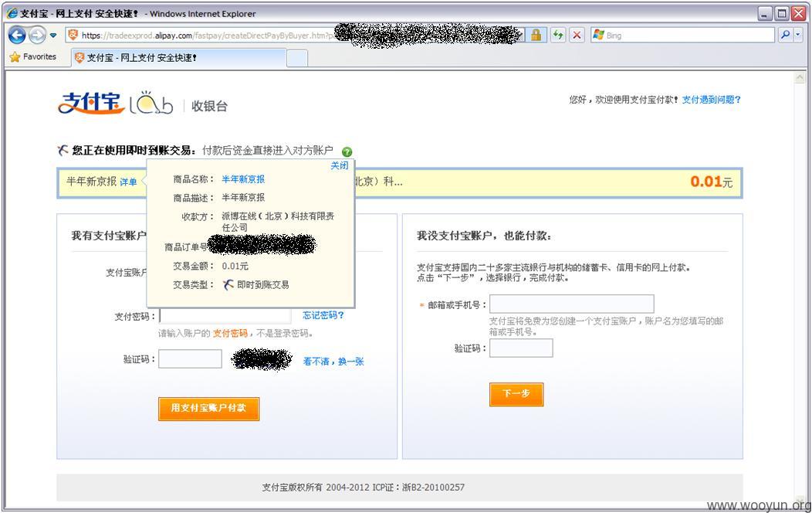Close the order detail popup via 关闭
The width and height of the screenshot is (812, 513).
340,165
